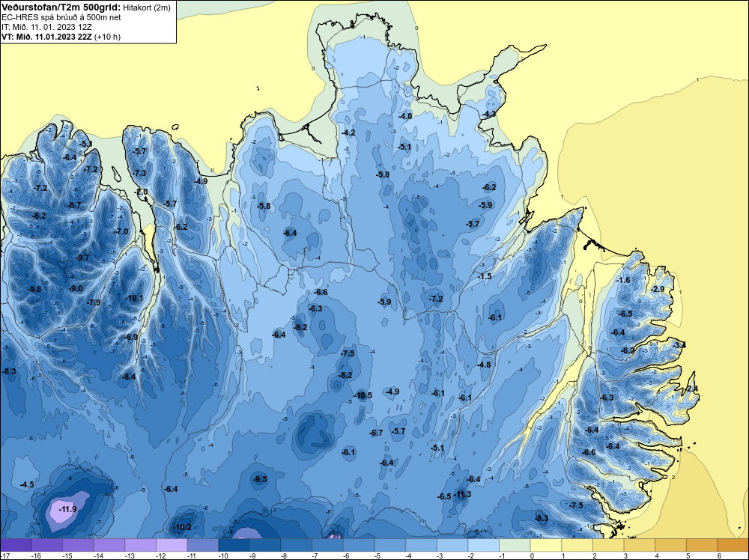749x560 pixels.
Task: Click the -4.2 temperature value on the map
Action: tap(349, 133)
